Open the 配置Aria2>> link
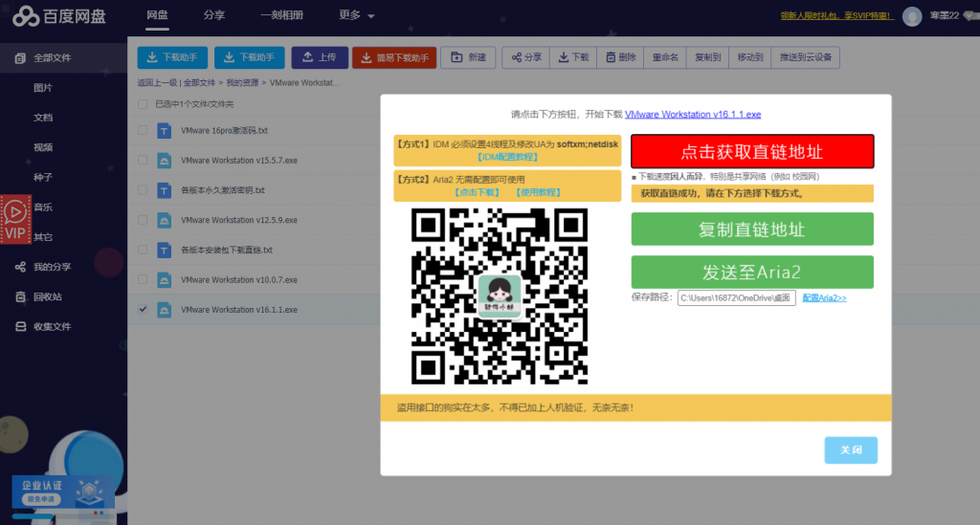Image resolution: width=980 pixels, height=525 pixels. (x=824, y=298)
